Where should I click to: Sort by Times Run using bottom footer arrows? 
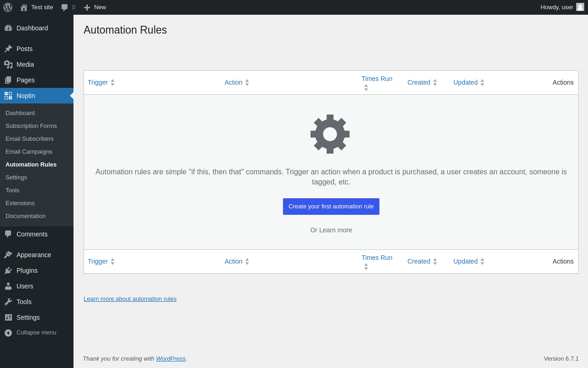(366, 266)
